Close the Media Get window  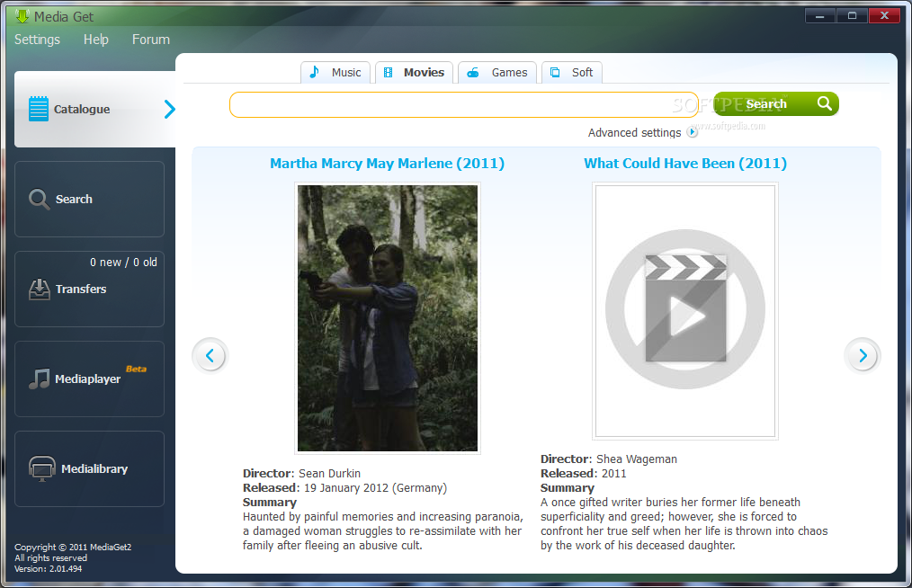pyautogui.click(x=885, y=16)
